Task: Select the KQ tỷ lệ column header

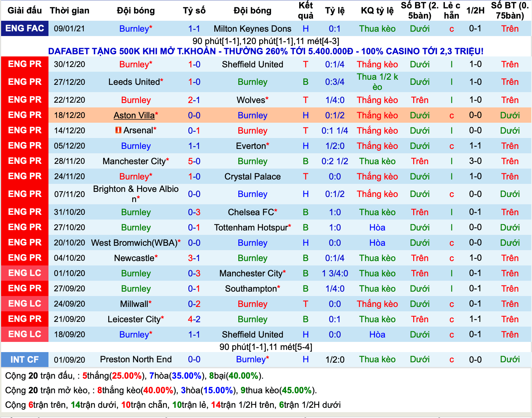Action: pyautogui.click(x=377, y=11)
